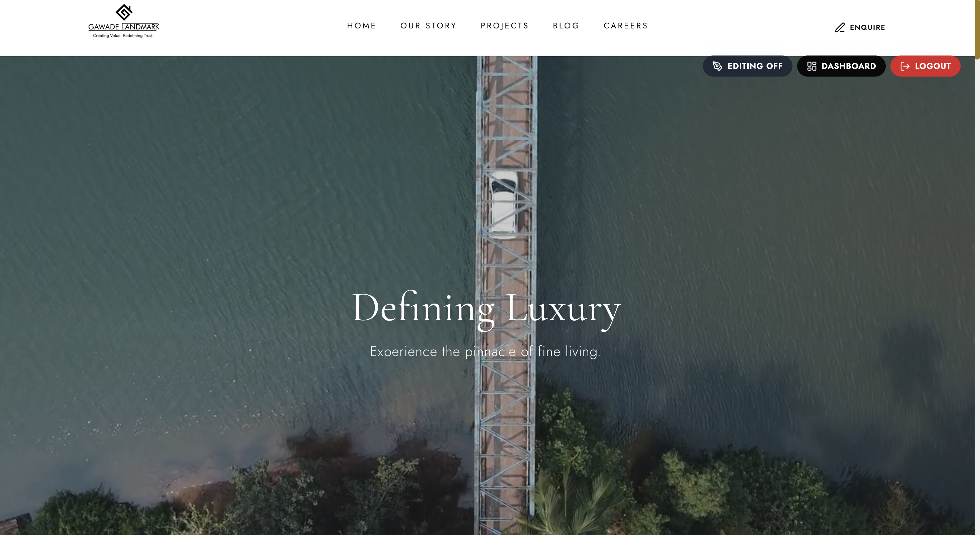Open the Blog section
This screenshot has height=535, width=980.
pyautogui.click(x=566, y=25)
